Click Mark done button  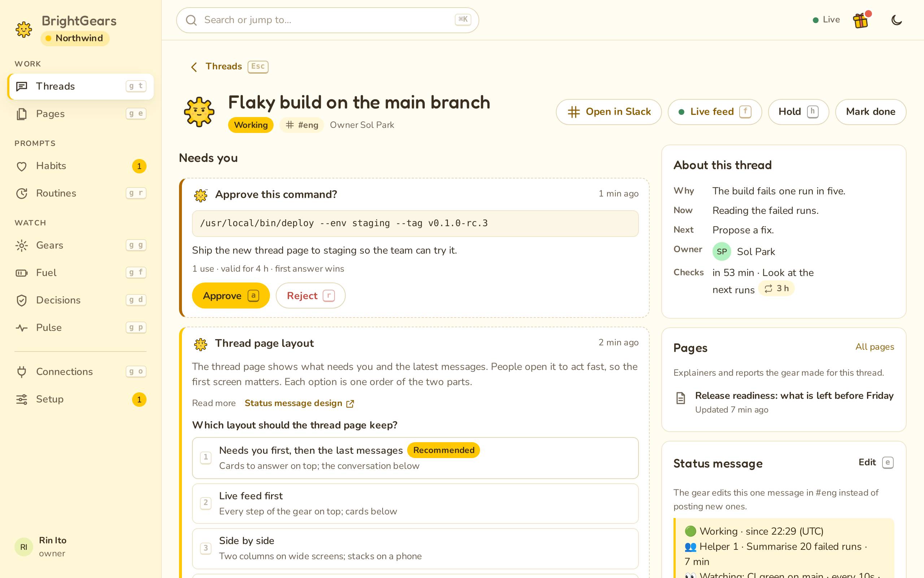(x=871, y=112)
